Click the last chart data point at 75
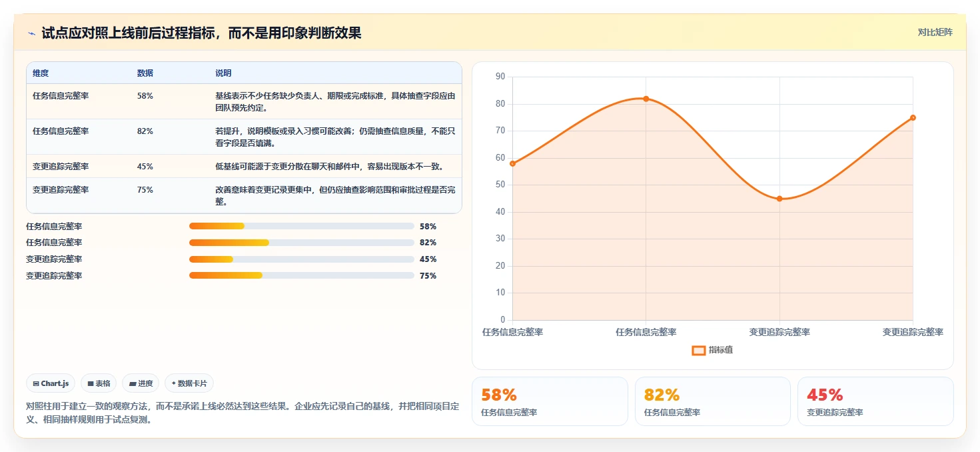The height and width of the screenshot is (452, 980). [913, 117]
